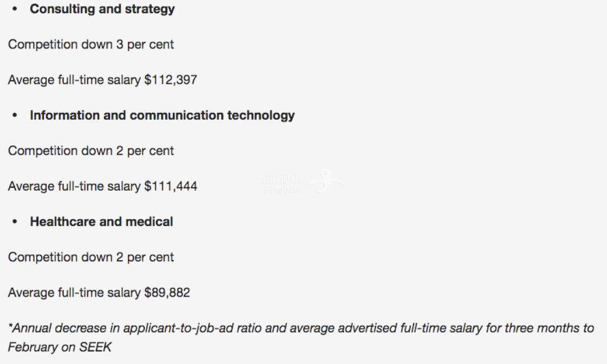Screen dimensions: 607x364
Task: Click the Information and communication technology heading
Action: point(162,115)
